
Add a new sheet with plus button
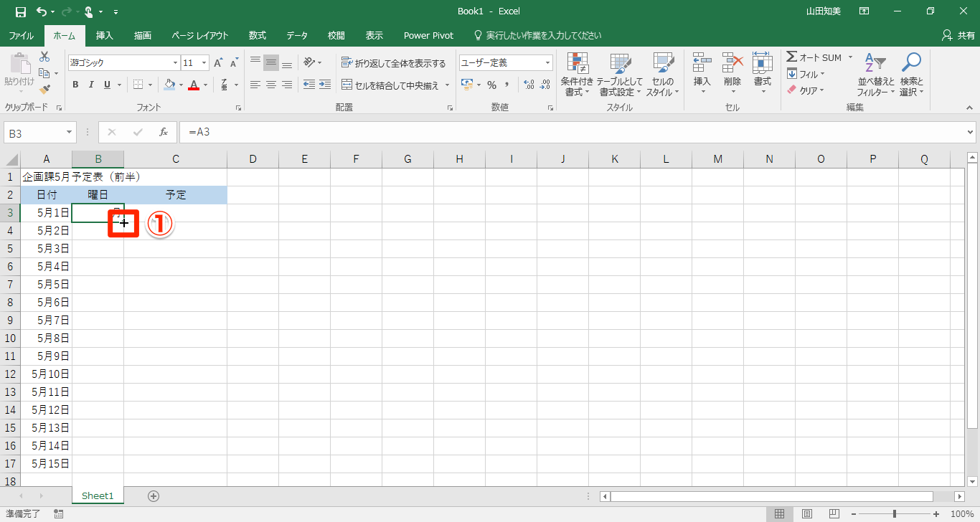pos(154,495)
